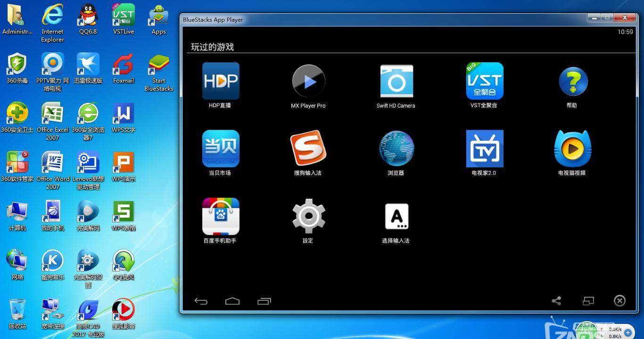The height and width of the screenshot is (339, 644).
Task: Select WPS演示 desktop shortcut
Action: pos(124,166)
